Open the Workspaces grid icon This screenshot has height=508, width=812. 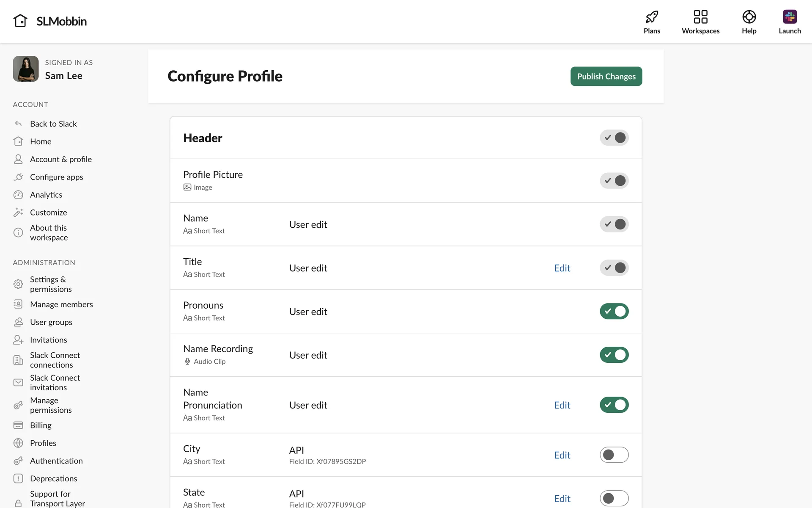(x=700, y=17)
